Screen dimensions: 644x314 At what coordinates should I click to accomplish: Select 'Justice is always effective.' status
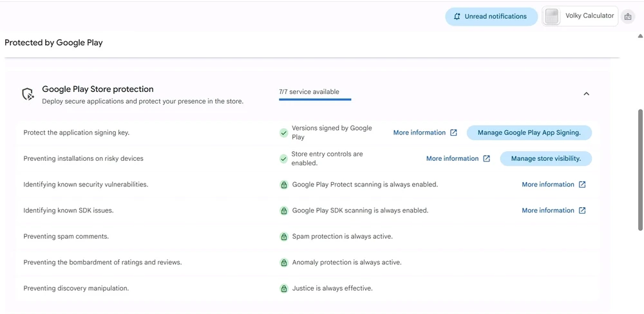tap(333, 288)
